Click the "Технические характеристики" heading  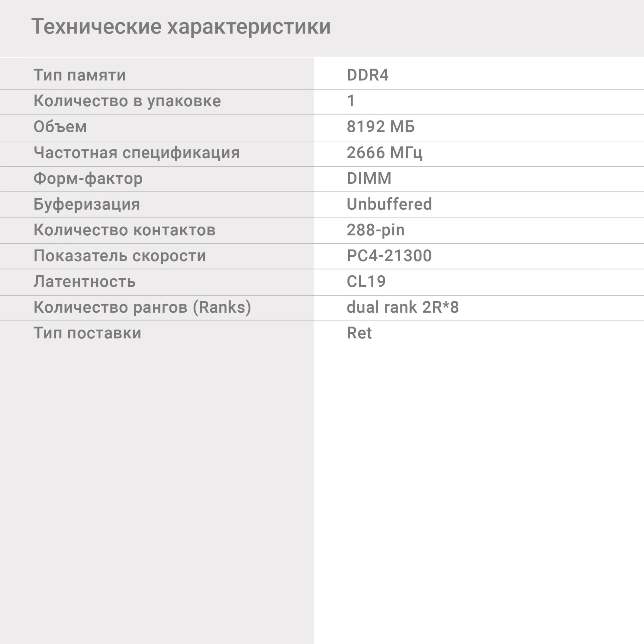point(181,27)
